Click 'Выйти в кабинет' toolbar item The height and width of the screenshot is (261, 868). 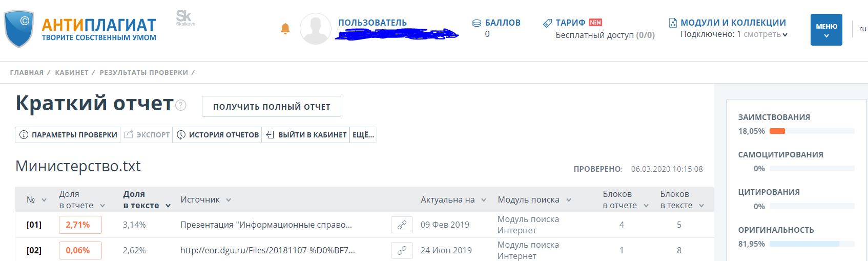tap(306, 135)
